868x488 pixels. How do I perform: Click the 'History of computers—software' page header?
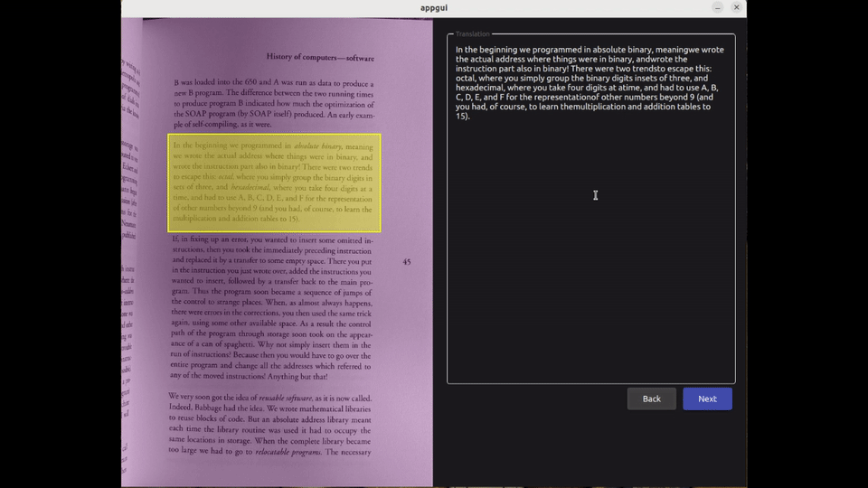coord(320,57)
